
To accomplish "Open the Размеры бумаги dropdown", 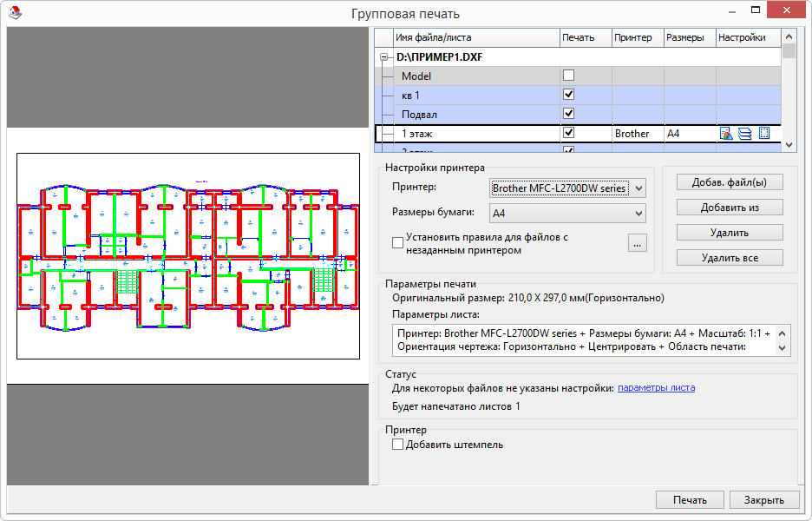I will [x=638, y=213].
